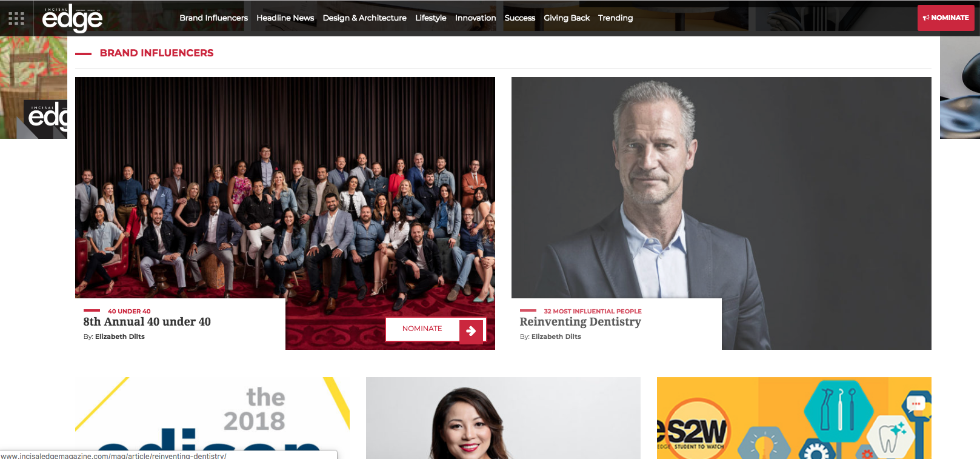This screenshot has height=459, width=980.
Task: Click the Incisal Edge logo
Action: (x=72, y=18)
